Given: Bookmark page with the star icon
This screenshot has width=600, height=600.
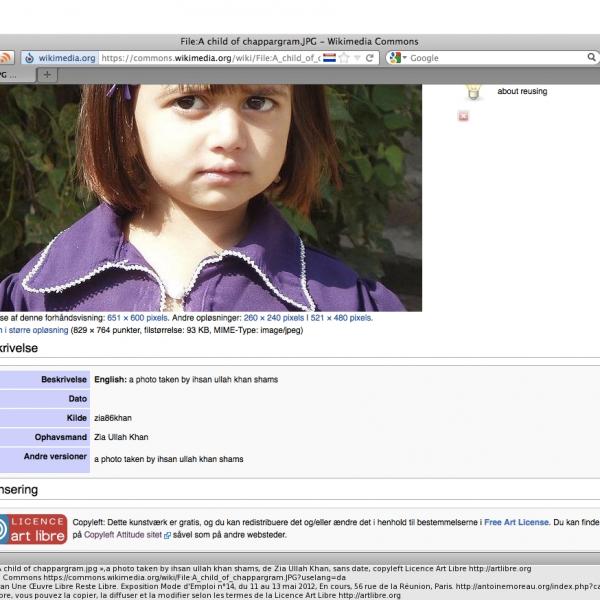Looking at the screenshot, I should [344, 58].
